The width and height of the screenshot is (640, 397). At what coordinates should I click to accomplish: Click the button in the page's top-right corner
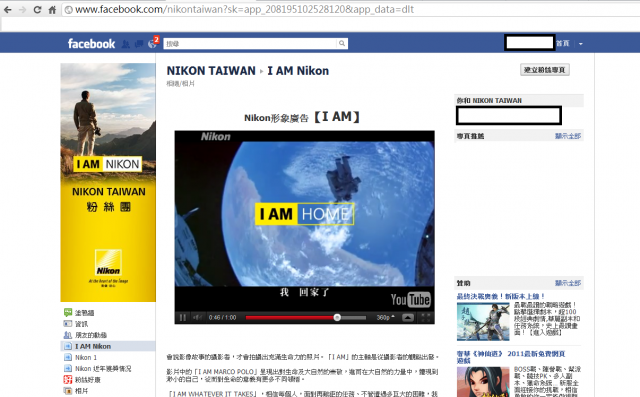(x=544, y=70)
